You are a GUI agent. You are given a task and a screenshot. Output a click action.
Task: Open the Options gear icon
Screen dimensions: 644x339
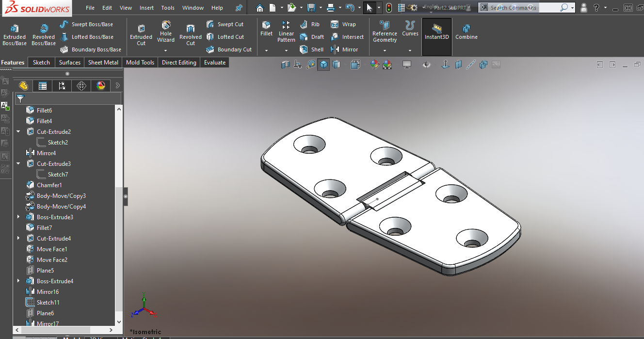[413, 8]
